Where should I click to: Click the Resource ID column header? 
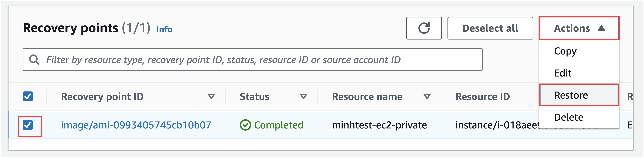coord(482,97)
